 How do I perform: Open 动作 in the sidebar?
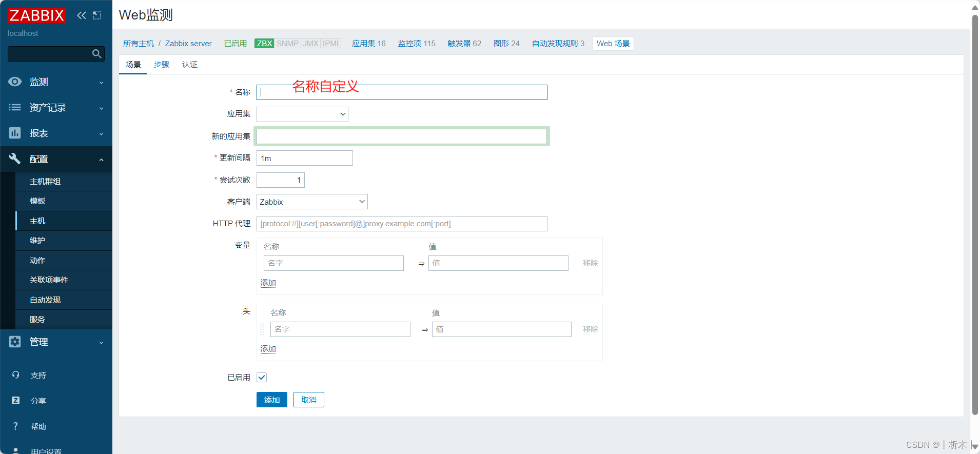pos(64,261)
